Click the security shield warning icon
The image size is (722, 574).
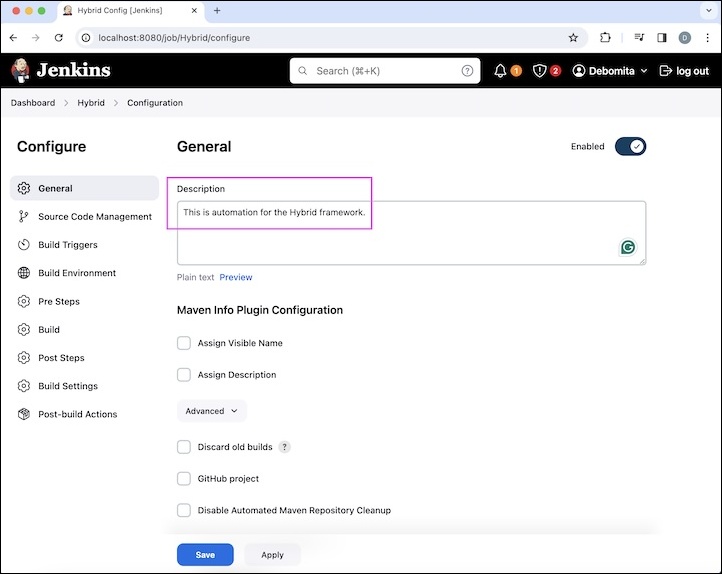[540, 71]
